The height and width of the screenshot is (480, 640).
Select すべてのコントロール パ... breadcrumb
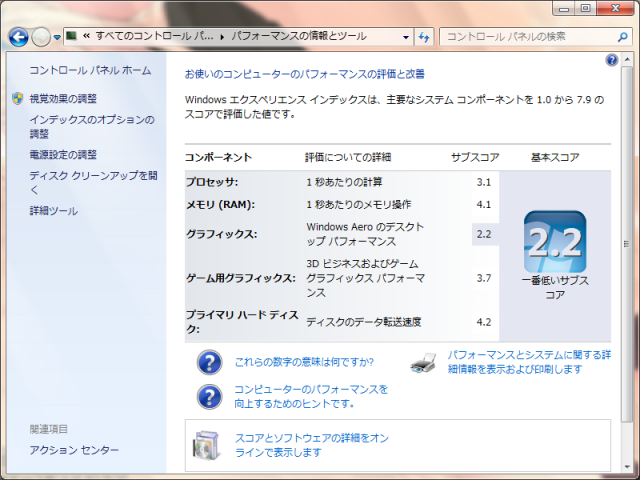(154, 36)
